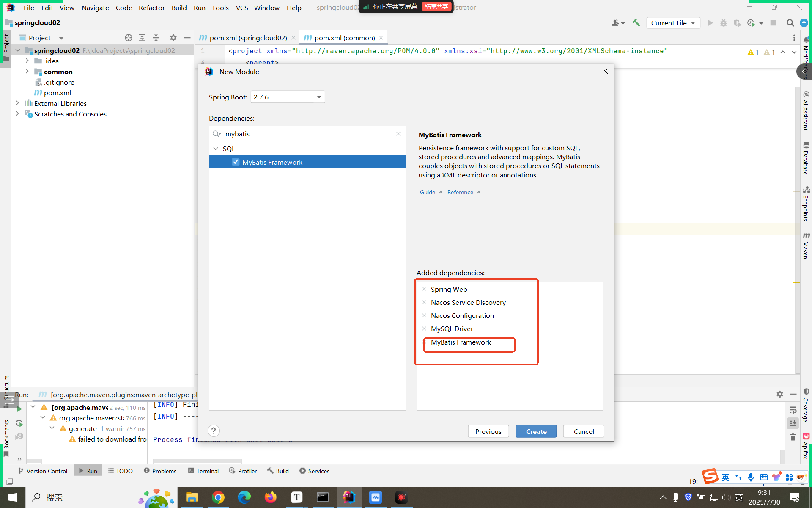The image size is (812, 508).
Task: Open the Current File run configuration dropdown
Action: pyautogui.click(x=673, y=23)
